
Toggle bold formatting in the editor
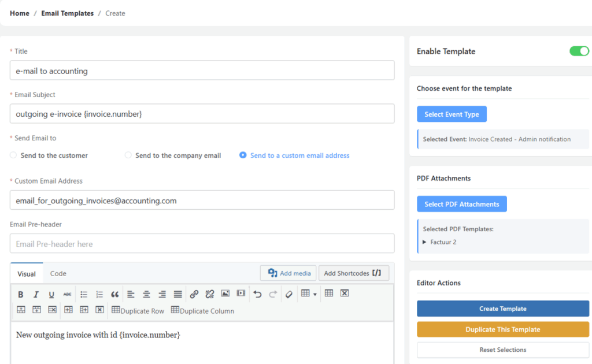[21, 294]
